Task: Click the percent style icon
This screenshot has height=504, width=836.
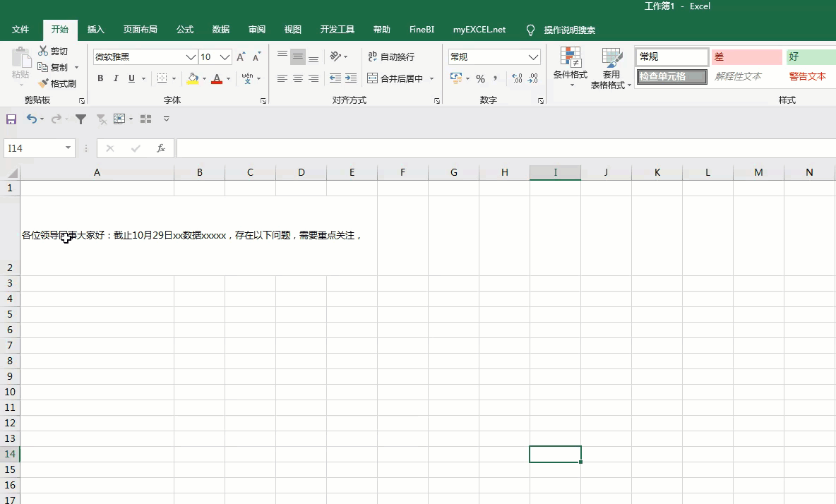Action: tap(481, 80)
